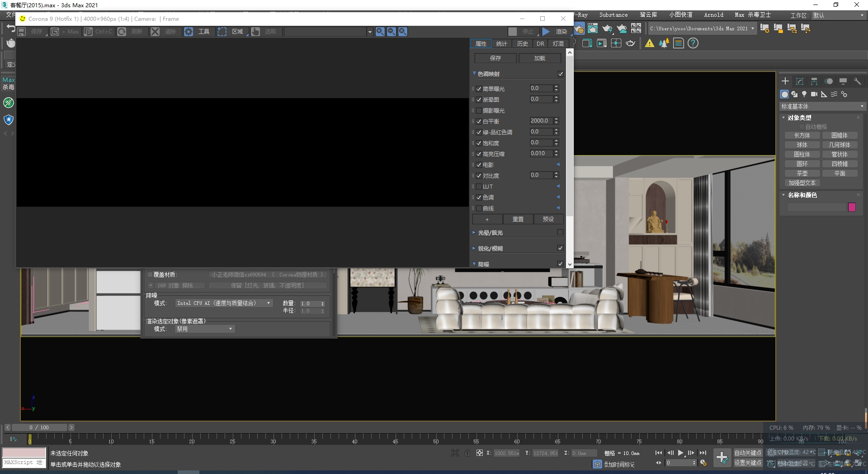Click the 加载 load button

[540, 58]
